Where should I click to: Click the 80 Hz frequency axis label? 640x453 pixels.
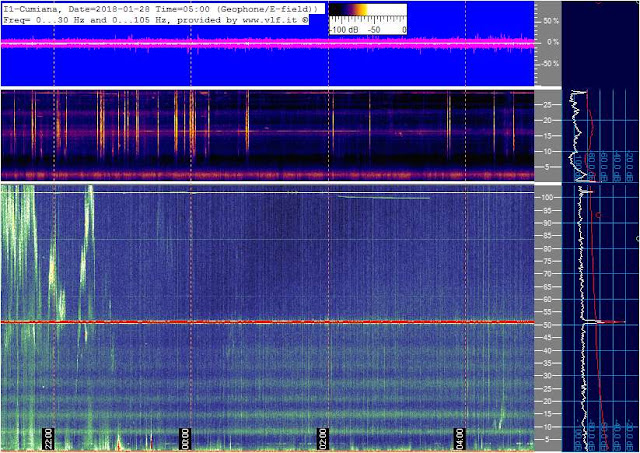click(547, 249)
